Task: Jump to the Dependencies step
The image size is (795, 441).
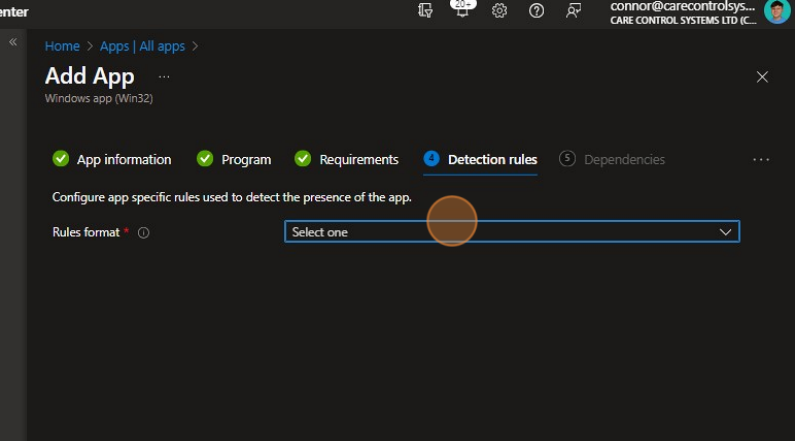Action: [623, 159]
